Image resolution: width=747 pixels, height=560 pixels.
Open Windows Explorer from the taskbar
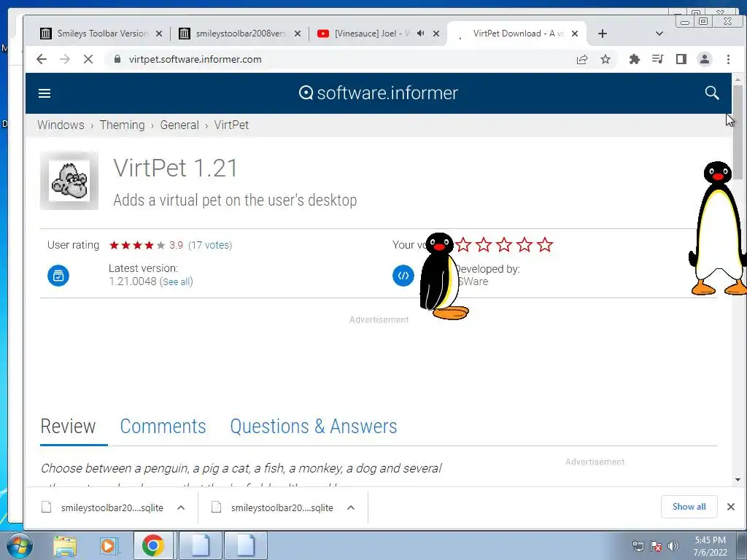(65, 545)
